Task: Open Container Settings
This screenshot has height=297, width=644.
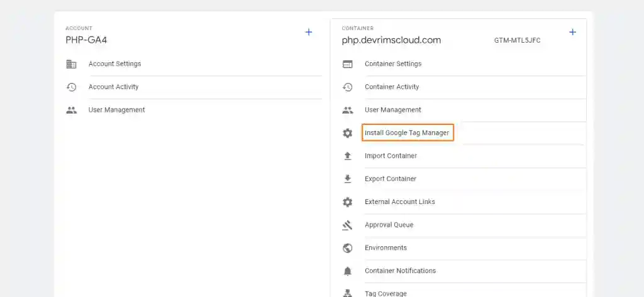Action: (393, 64)
